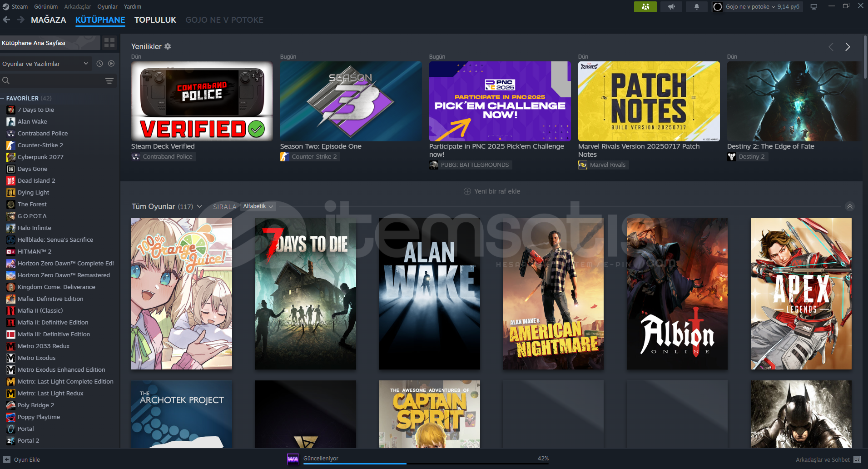Select Halo Infinite in sidebar

tap(59, 228)
